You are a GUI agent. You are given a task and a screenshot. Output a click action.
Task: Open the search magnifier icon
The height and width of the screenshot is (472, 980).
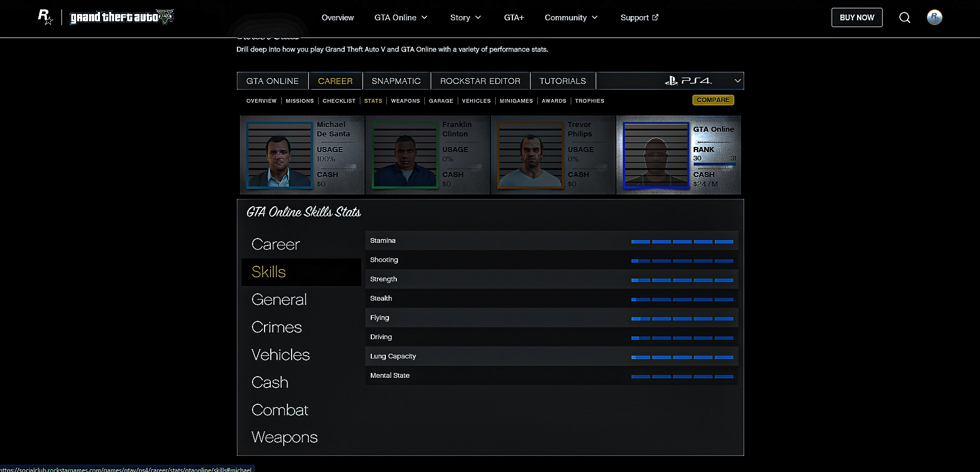click(904, 18)
